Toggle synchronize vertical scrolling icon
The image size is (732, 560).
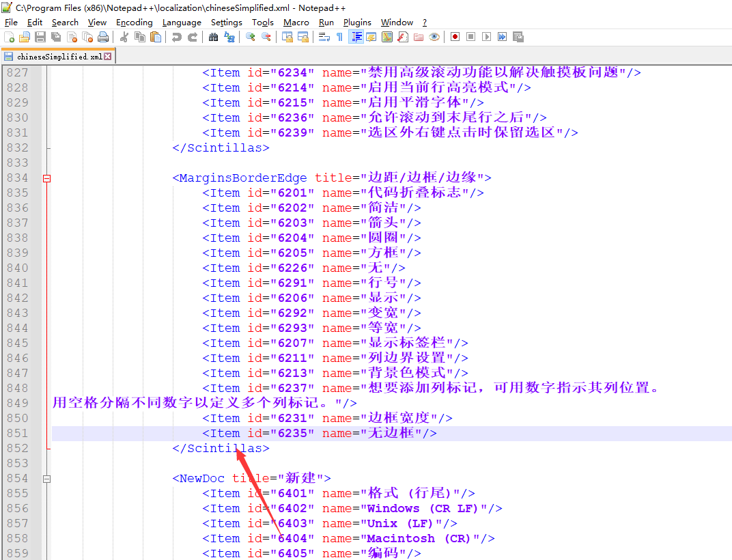[287, 38]
